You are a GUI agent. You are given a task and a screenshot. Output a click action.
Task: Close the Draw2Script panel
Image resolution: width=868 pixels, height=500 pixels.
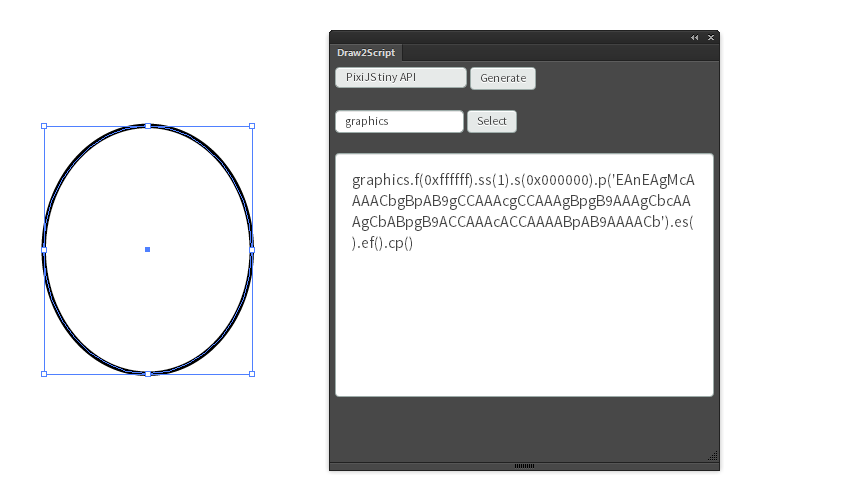tap(711, 38)
